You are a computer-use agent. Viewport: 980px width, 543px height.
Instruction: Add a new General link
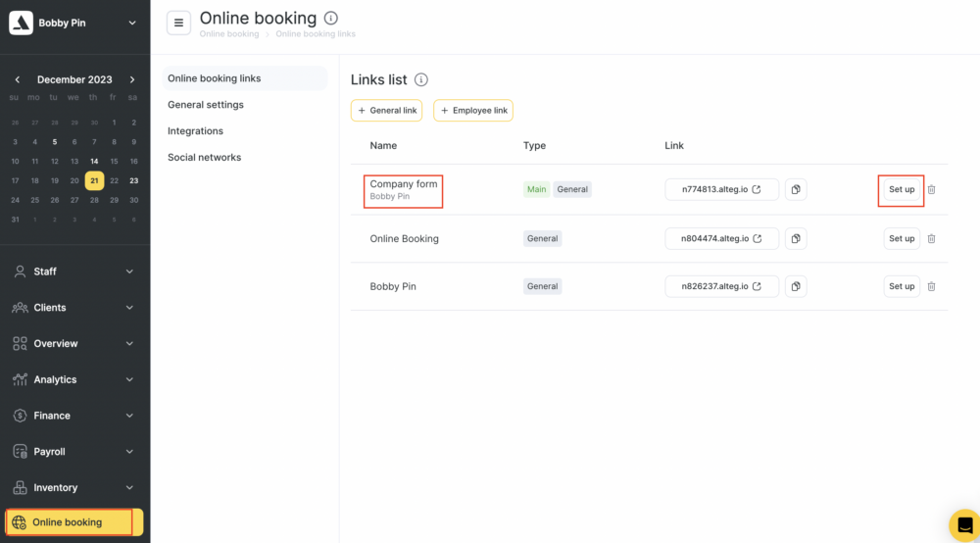tap(386, 111)
